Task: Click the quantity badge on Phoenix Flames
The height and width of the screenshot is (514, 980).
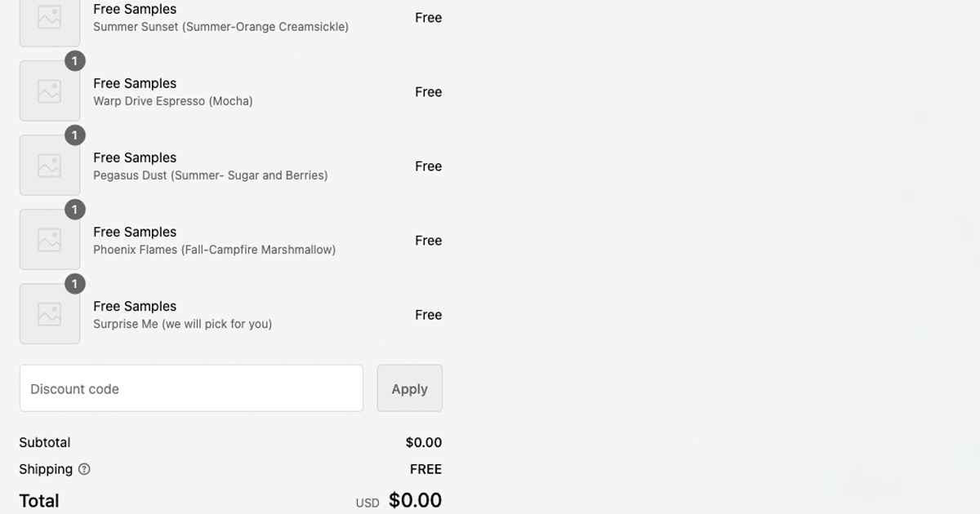Action: [74, 209]
